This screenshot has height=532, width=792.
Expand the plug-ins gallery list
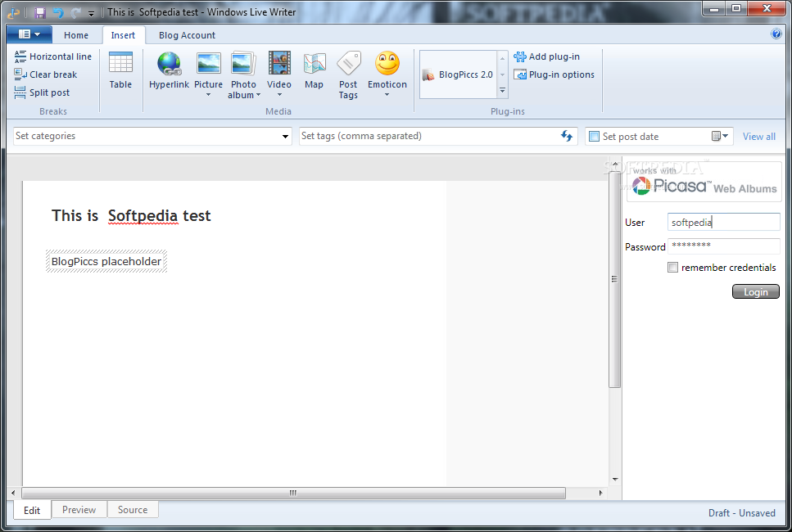point(503,91)
